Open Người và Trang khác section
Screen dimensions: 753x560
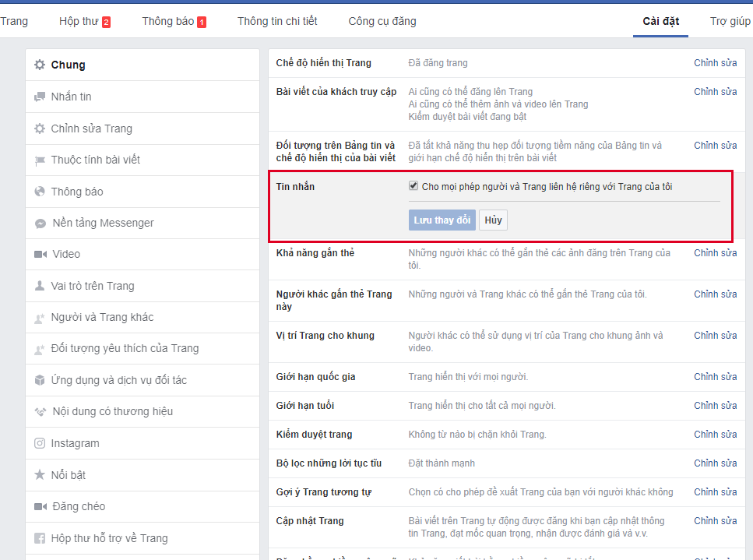pos(143,317)
